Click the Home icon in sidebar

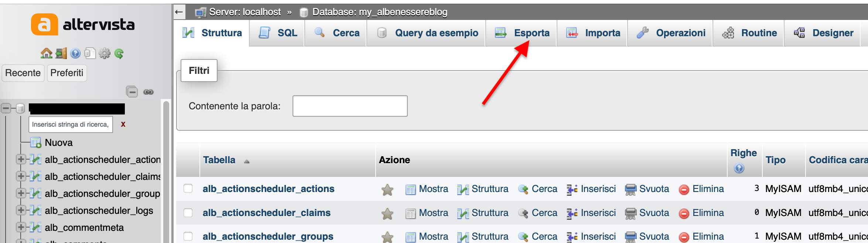(x=46, y=54)
